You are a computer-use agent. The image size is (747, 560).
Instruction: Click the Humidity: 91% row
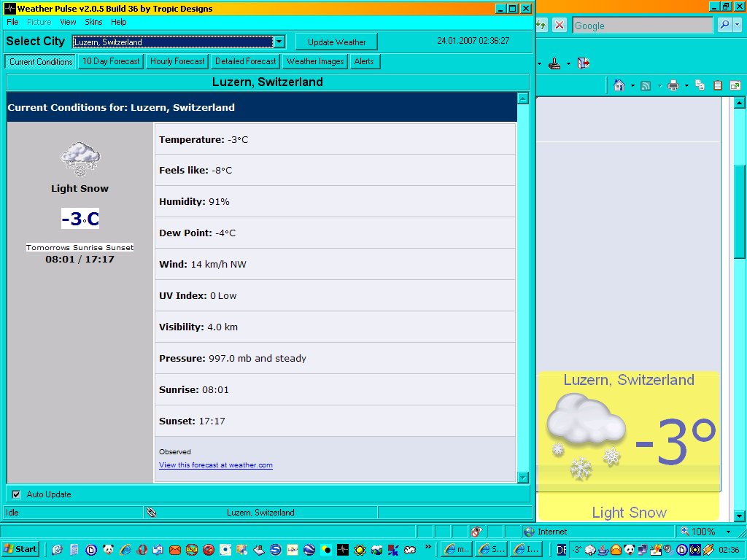[335, 201]
